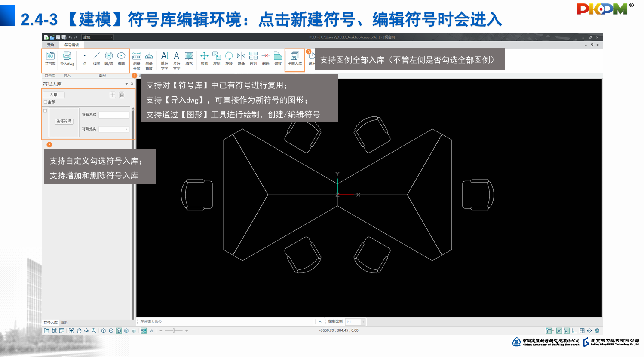Pick the 镜像 mirror tool
The image size is (644, 357).
click(x=241, y=58)
